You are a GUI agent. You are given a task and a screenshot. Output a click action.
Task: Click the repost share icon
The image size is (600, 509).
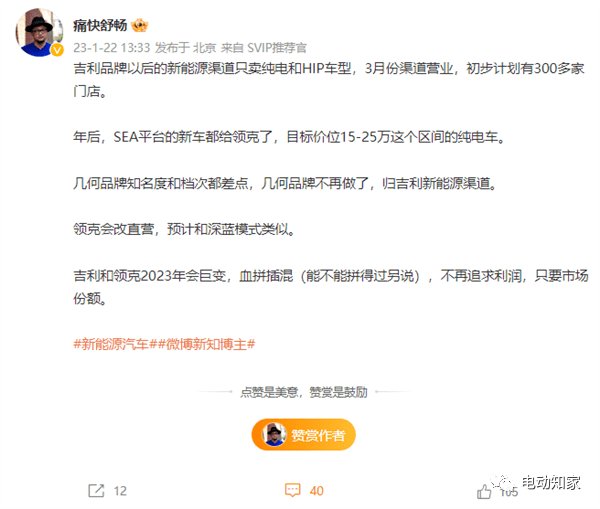point(96,491)
